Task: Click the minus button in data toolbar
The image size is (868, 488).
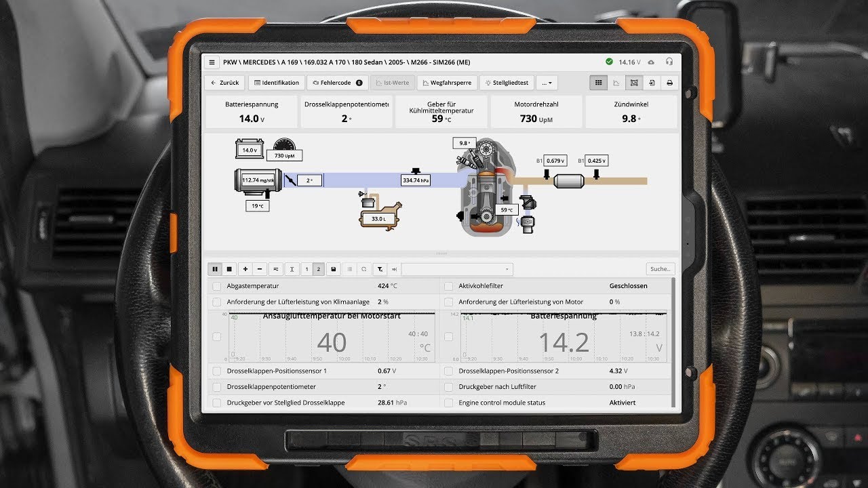Action: [259, 269]
